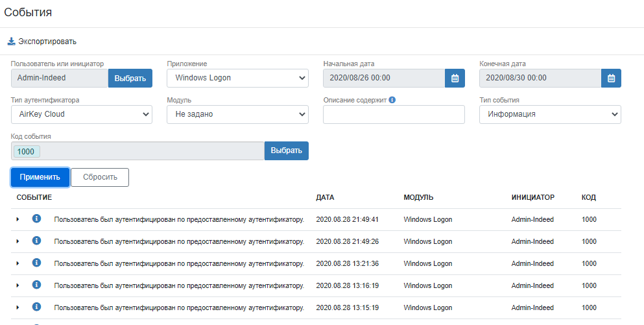Viewport: 644px width, 325px height.
Task: Open the Module dropdown set to Не задано
Action: click(237, 114)
